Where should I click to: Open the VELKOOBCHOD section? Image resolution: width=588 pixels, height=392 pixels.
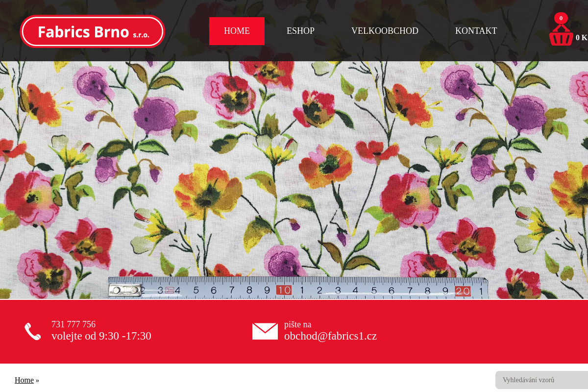point(385,31)
